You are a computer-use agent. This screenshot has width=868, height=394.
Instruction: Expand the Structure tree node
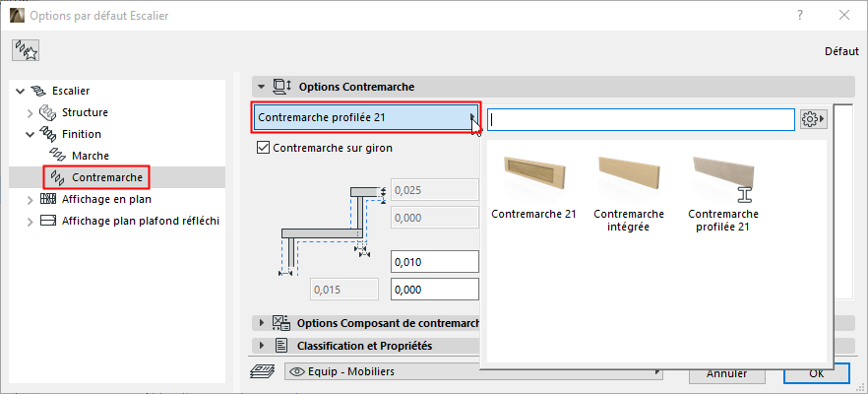[x=28, y=112]
